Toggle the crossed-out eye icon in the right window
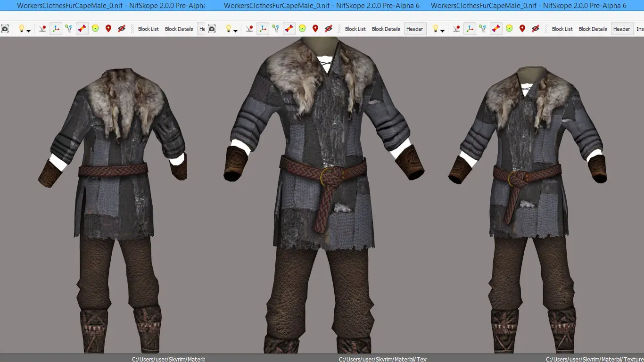644x362 pixels. click(x=536, y=29)
